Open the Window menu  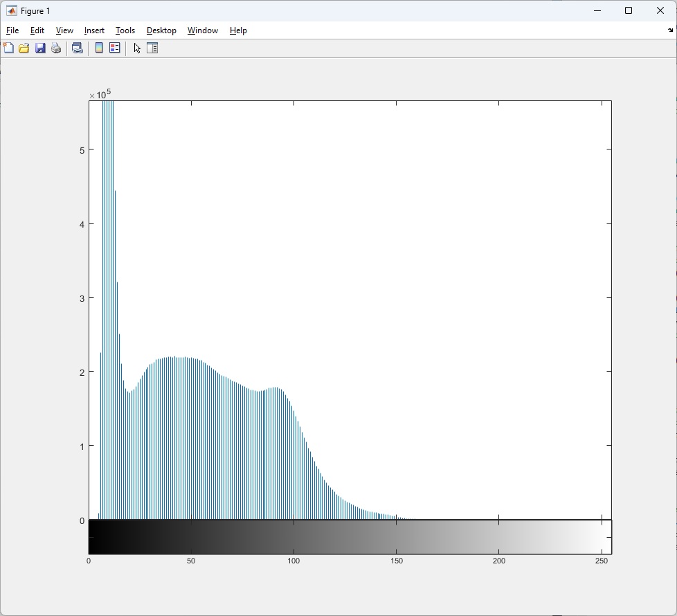coord(202,30)
